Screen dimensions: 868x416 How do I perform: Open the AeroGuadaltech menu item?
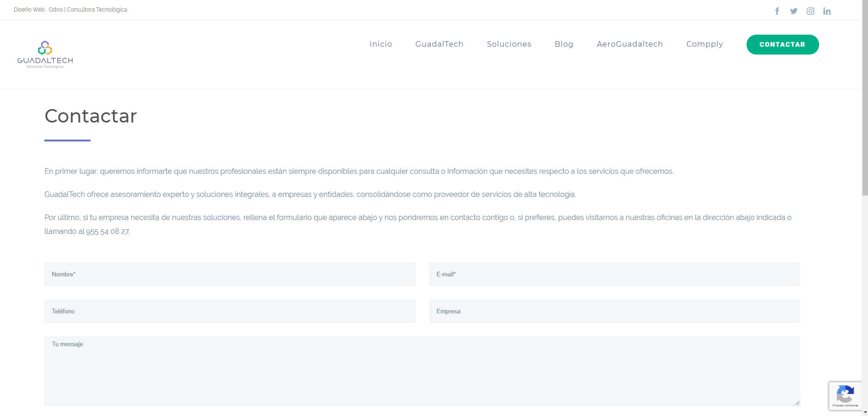click(x=630, y=44)
